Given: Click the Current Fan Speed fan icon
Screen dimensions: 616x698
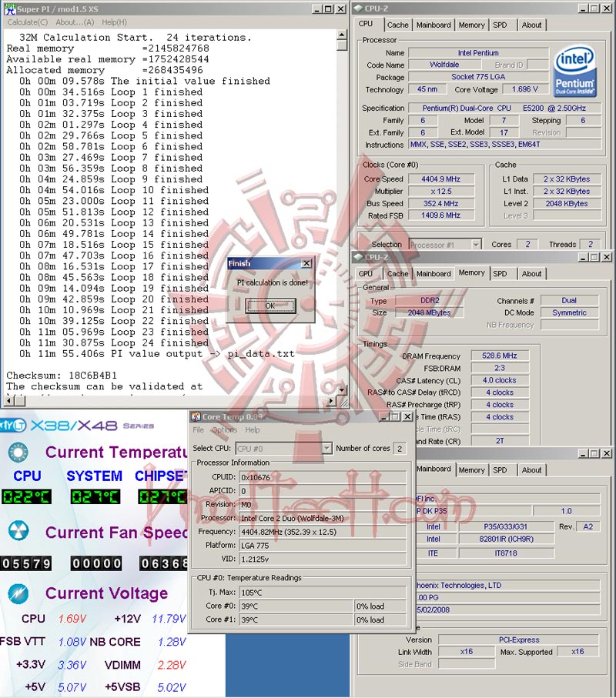Looking at the screenshot, I should point(18,531).
